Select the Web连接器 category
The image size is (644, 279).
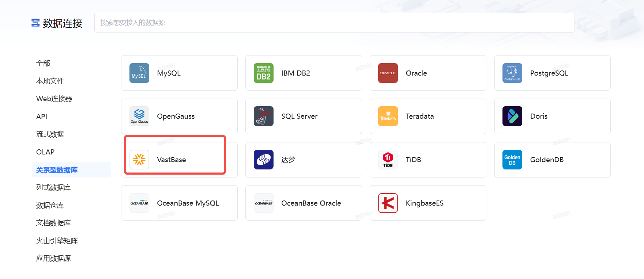54,99
